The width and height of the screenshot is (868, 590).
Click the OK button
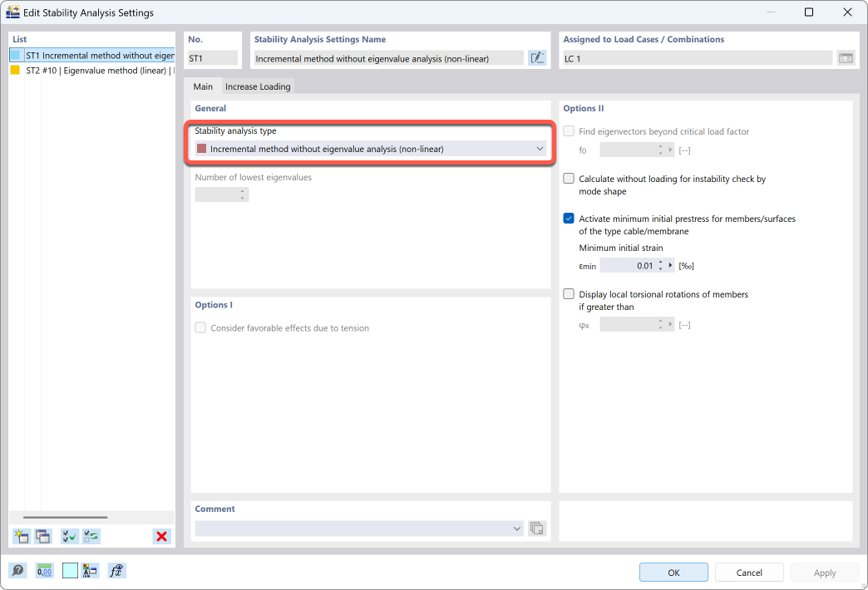tap(673, 572)
